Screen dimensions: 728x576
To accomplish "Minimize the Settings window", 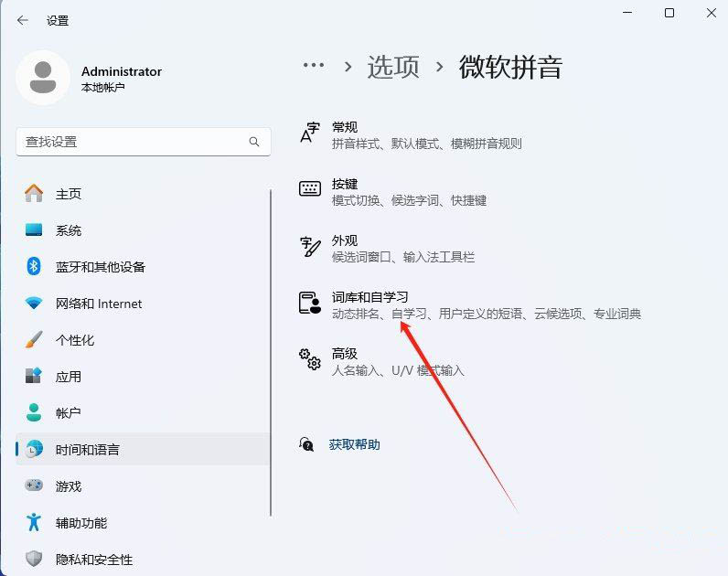I will (x=627, y=13).
